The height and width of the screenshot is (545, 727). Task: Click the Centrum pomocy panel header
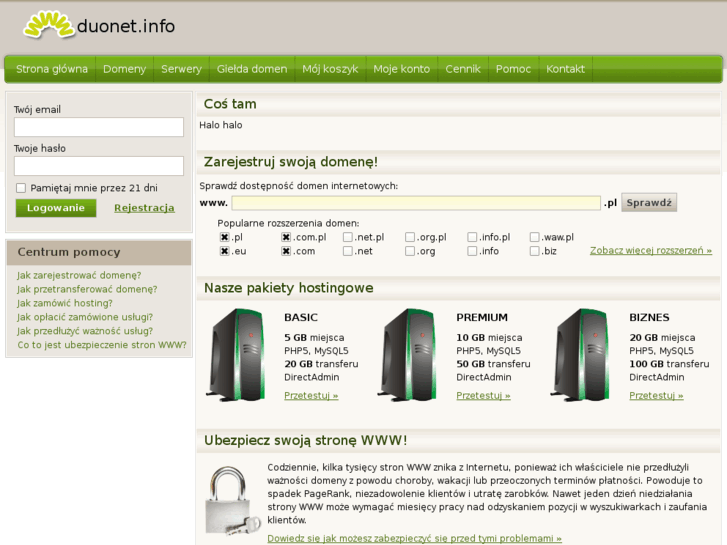coord(99,252)
